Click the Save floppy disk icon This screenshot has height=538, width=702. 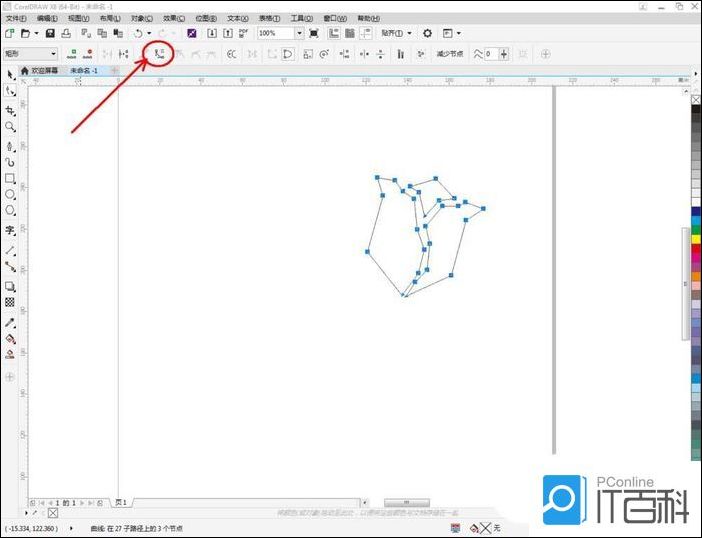[x=50, y=33]
